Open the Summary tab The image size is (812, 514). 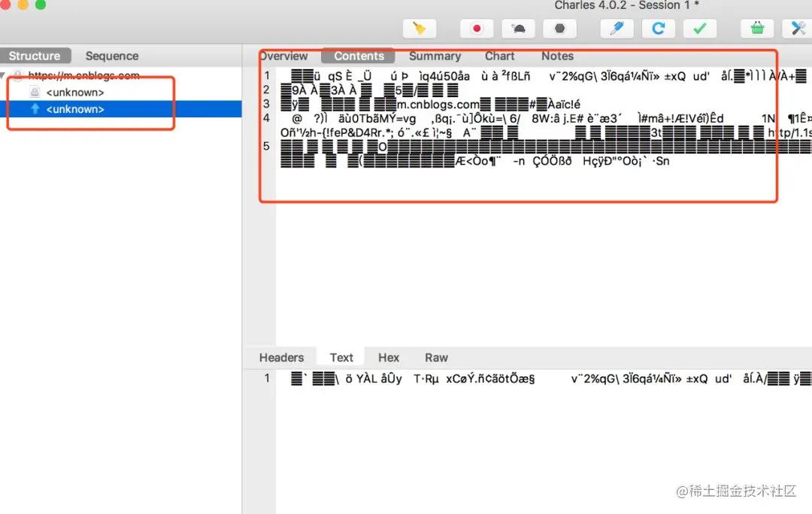pos(435,56)
